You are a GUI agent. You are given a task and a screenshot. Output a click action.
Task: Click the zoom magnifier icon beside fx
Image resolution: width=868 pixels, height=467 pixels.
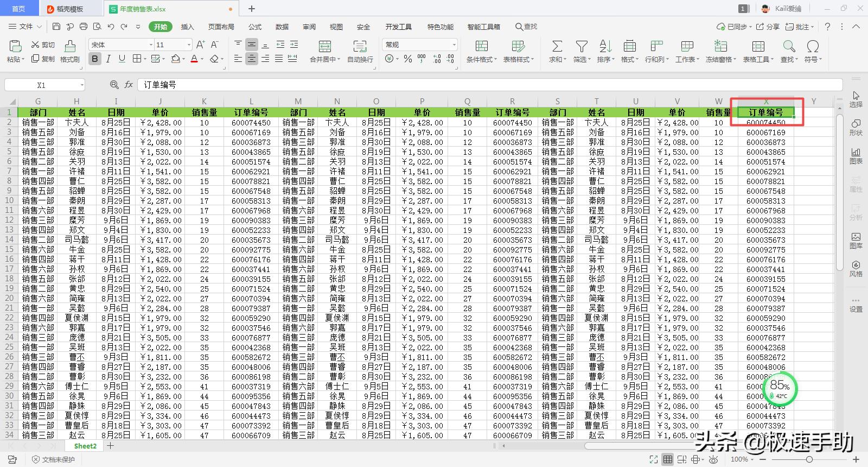[114, 85]
